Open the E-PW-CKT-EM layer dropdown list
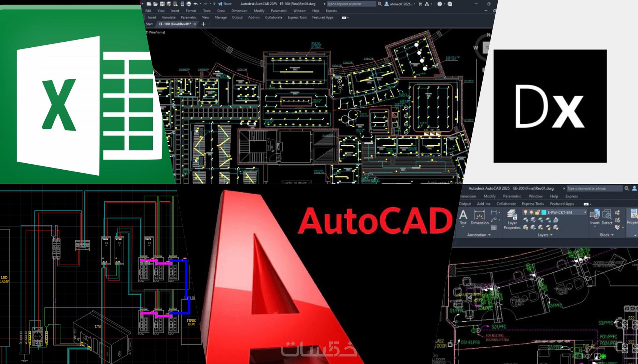This screenshot has width=638, height=364. [585, 212]
